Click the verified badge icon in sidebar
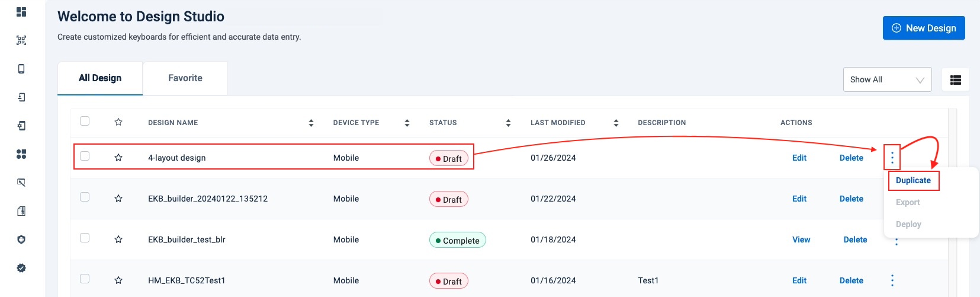The height and width of the screenshot is (297, 980). (21, 268)
